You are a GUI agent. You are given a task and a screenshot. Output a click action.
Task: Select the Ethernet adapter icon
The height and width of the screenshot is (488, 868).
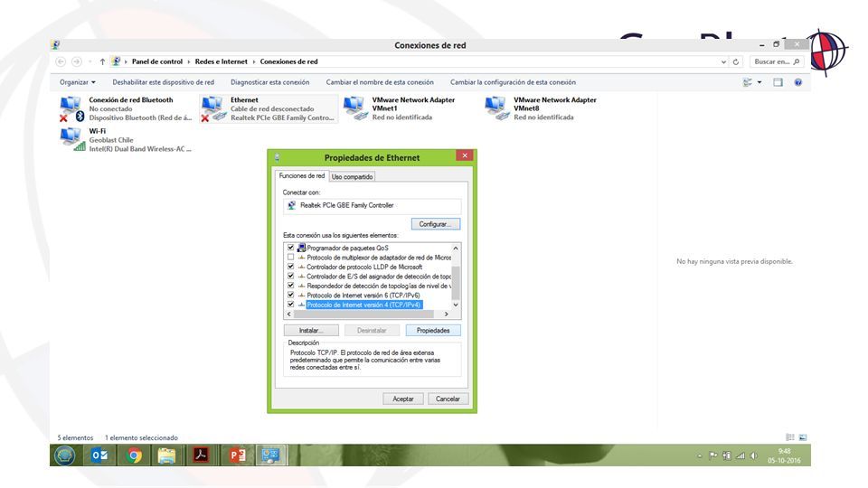pyautogui.click(x=213, y=108)
